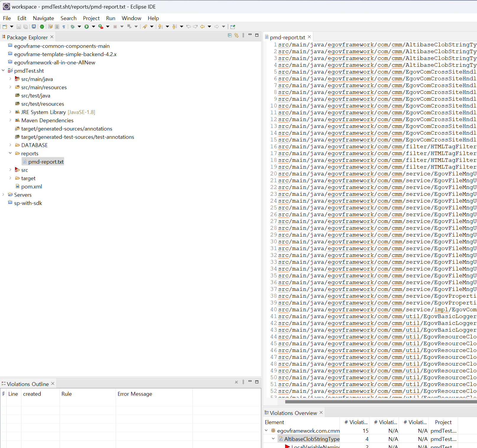The height and width of the screenshot is (448, 477).
Task: Click the Save All toolbar icon
Action: click(x=26, y=27)
